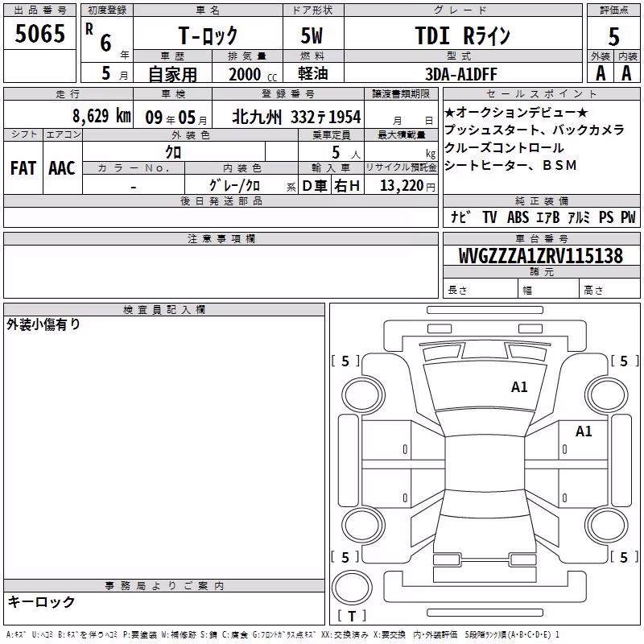Click the 幅 dimension field
The width and height of the screenshot is (644, 644).
pos(549,288)
